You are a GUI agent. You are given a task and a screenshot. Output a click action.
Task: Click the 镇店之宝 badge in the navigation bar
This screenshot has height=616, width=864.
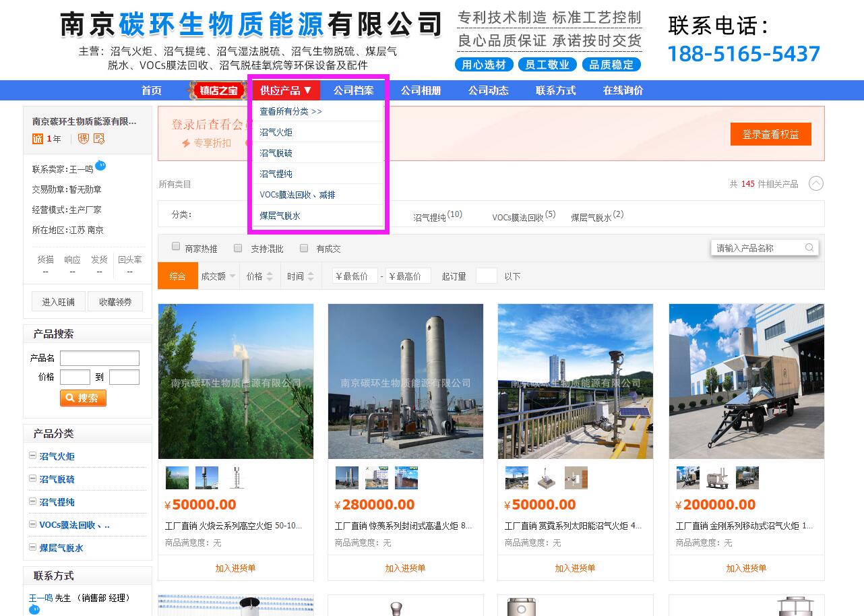[x=217, y=90]
